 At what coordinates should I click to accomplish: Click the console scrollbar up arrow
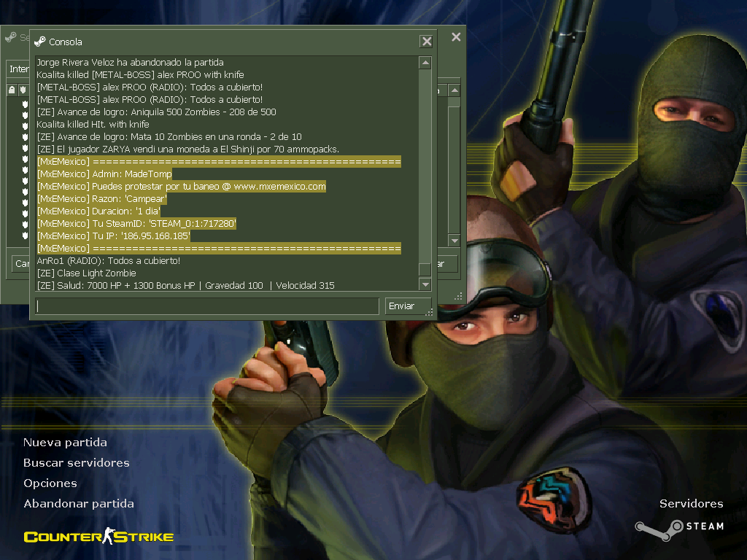[x=425, y=63]
